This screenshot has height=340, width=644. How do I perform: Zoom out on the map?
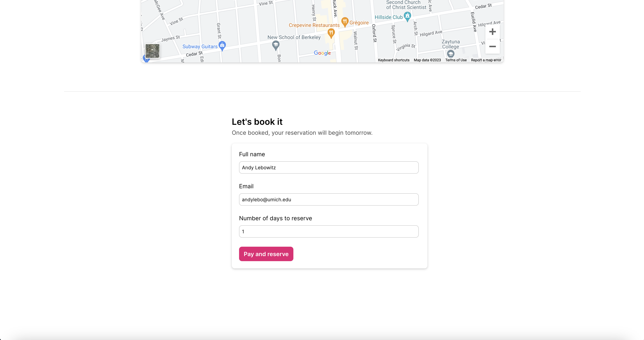[492, 46]
